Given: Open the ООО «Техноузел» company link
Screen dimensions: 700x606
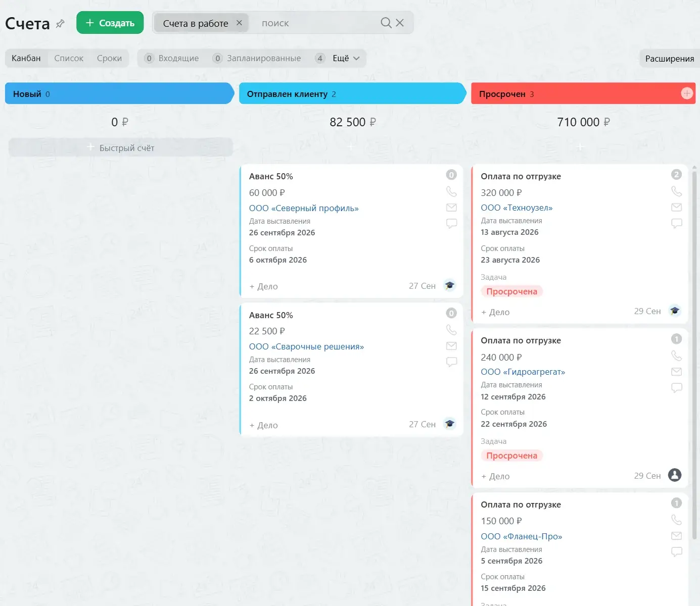Looking at the screenshot, I should click(517, 208).
